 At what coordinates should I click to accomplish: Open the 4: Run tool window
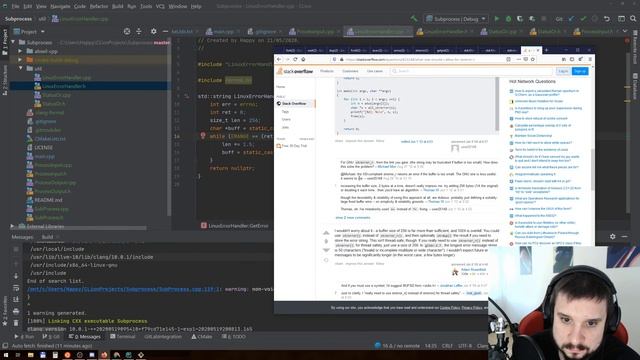point(24,337)
